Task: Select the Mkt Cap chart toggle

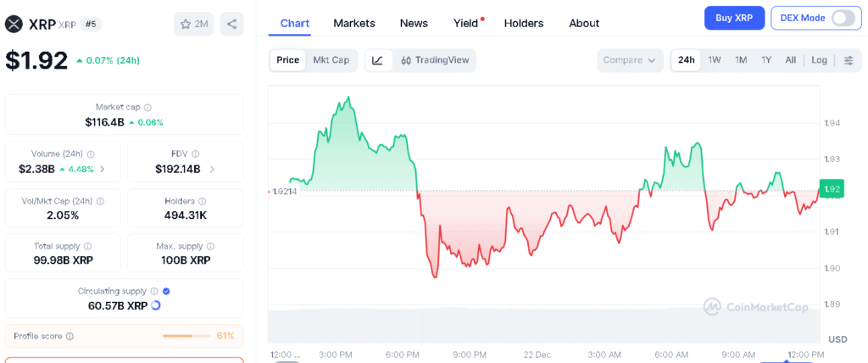Action: pyautogui.click(x=331, y=60)
